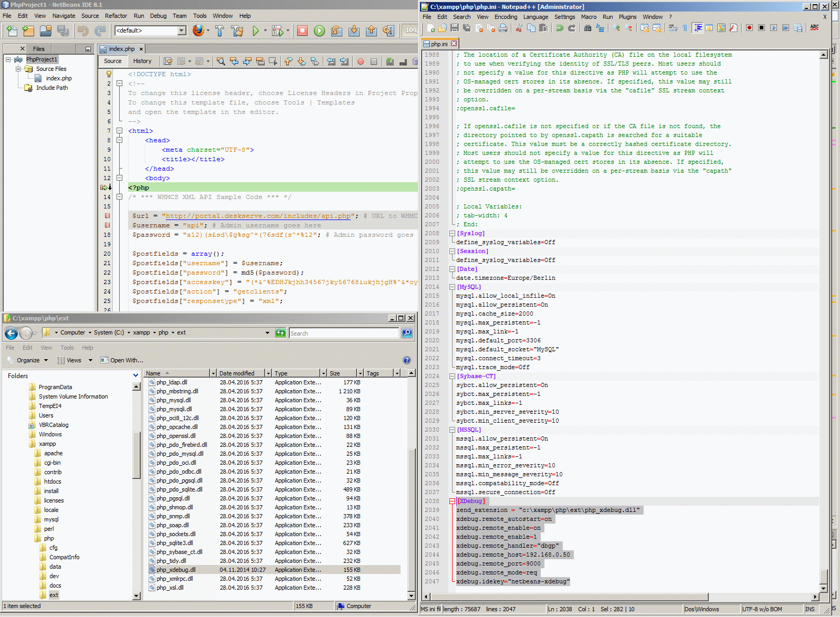
Task: Toggle Show All Characters pilcrow icon in Notepad++
Action: pos(685,28)
